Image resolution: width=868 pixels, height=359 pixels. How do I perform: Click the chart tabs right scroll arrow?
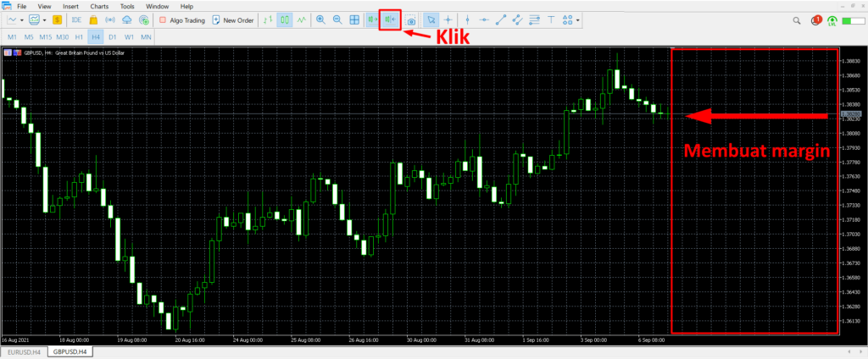point(862,352)
